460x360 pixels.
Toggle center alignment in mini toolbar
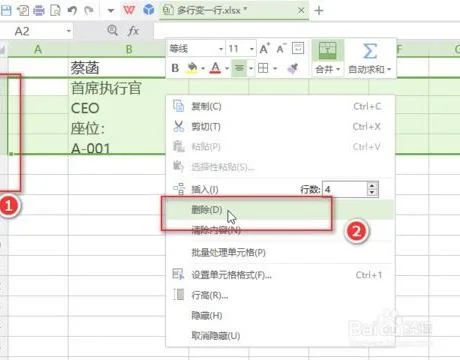[x=239, y=68]
